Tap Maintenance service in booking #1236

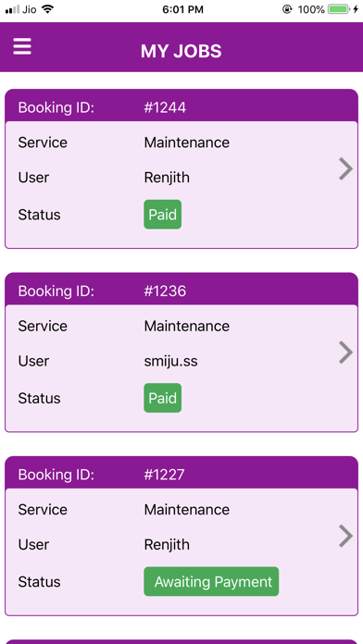point(187,326)
